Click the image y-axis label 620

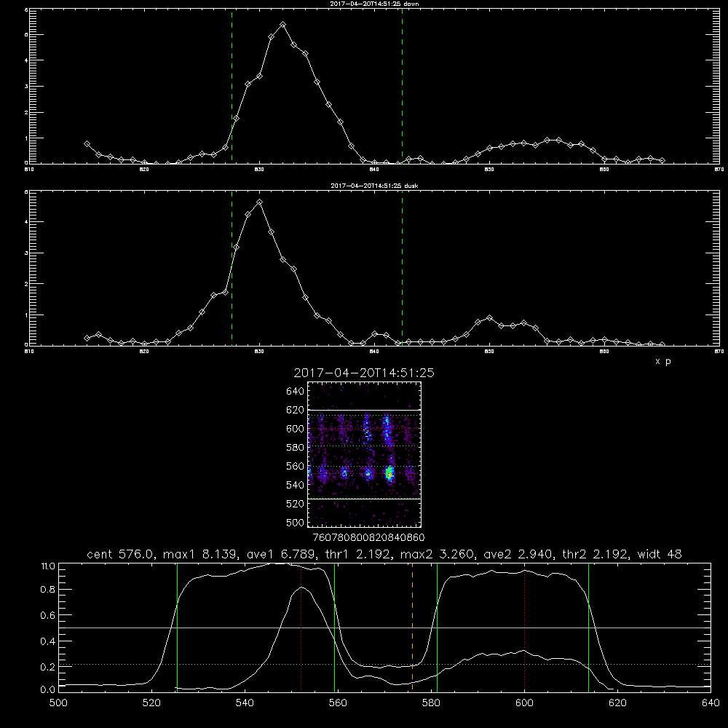pos(296,410)
